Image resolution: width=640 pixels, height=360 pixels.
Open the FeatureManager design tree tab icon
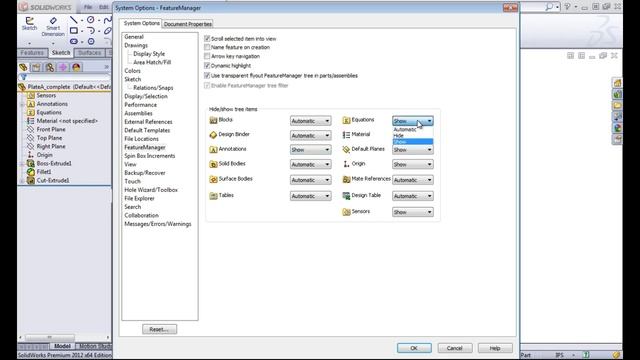coord(23,67)
